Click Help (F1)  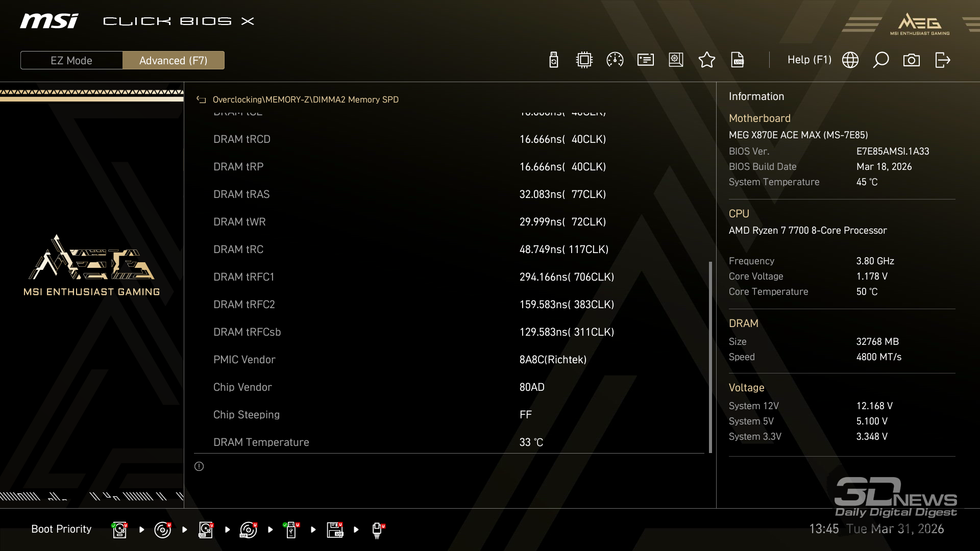click(809, 60)
